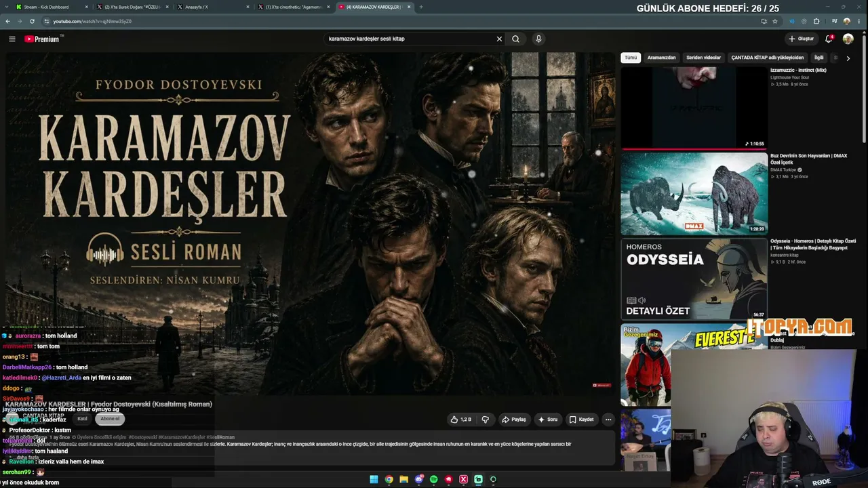Open the Buz Devrinin Son Hayvanları thumbnail

[x=694, y=193]
